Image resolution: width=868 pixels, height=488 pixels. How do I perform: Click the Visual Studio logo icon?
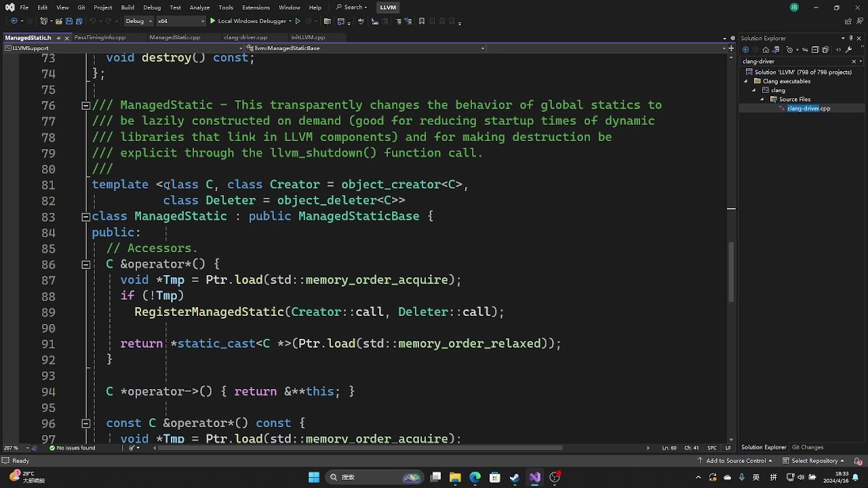pyautogui.click(x=9, y=7)
